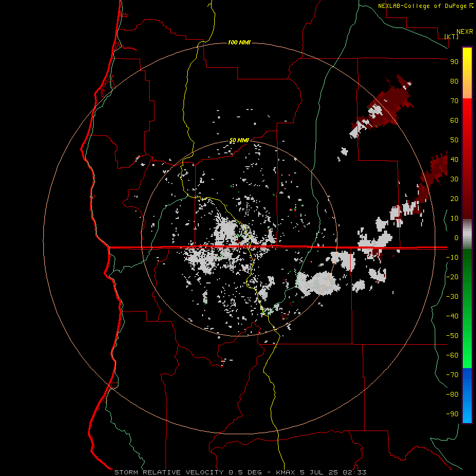
Task: Click the "5 JUL 25" date in the caption
Action: pyautogui.click(x=319, y=472)
